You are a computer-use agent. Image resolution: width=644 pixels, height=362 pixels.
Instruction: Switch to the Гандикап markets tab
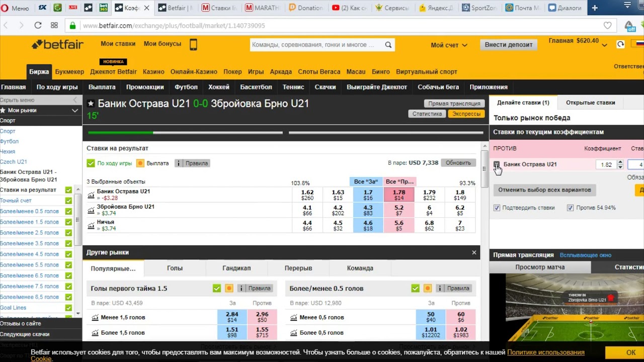(x=236, y=268)
